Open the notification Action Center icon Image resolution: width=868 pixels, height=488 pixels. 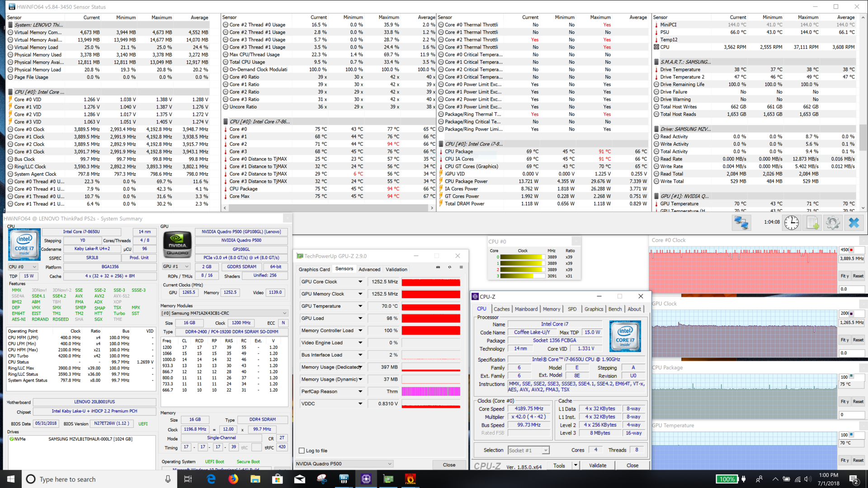(x=854, y=479)
